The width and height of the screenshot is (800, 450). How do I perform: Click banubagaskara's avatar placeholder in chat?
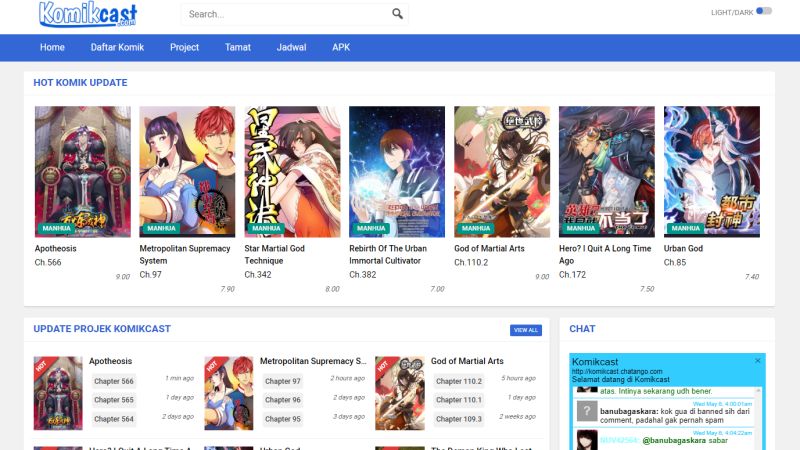(x=587, y=411)
